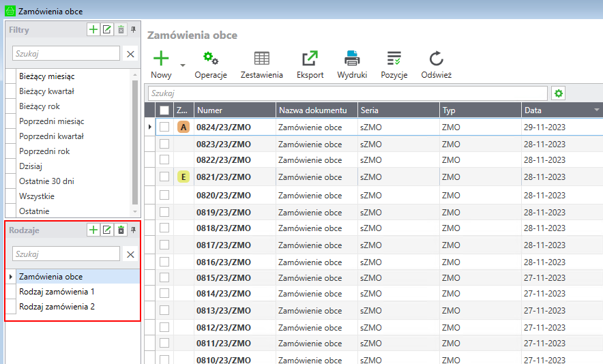This screenshot has height=364, width=603.
Task: Refresh list with Odśwież icon
Action: (436, 59)
